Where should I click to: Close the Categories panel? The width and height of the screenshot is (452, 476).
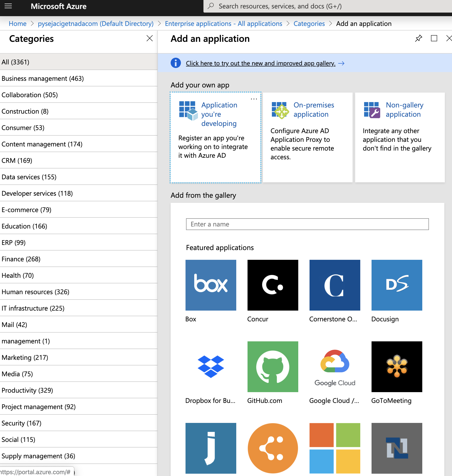pyautogui.click(x=150, y=38)
